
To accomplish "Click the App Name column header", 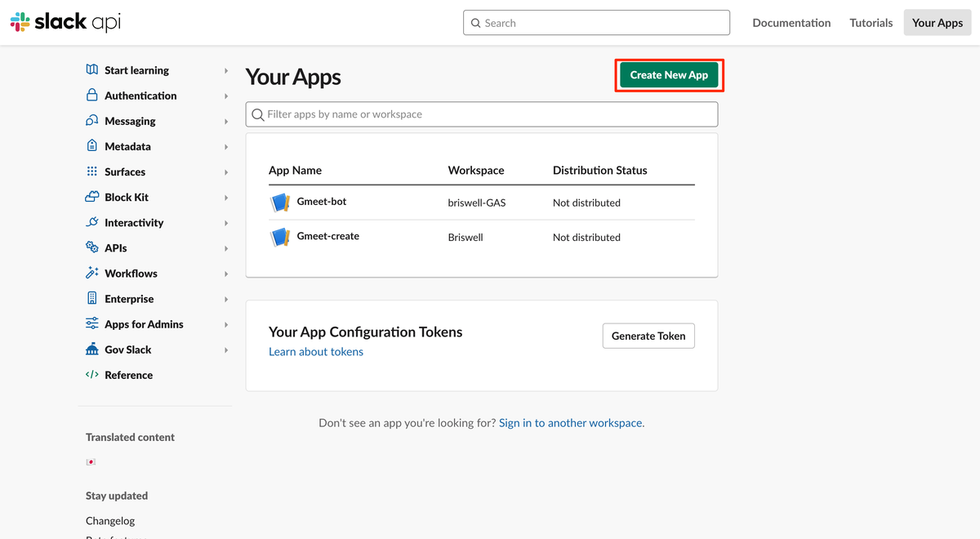I will pos(295,171).
